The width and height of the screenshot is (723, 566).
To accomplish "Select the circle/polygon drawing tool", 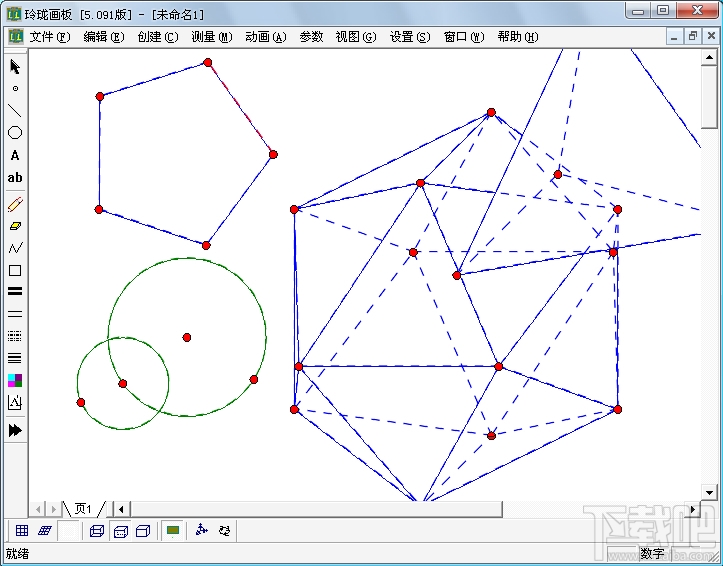I will [x=15, y=133].
